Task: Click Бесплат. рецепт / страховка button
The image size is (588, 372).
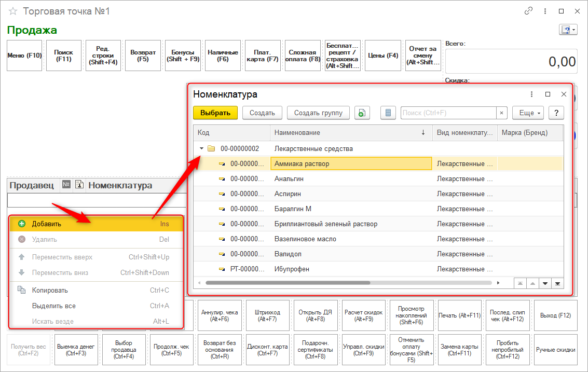Action: click(x=343, y=56)
